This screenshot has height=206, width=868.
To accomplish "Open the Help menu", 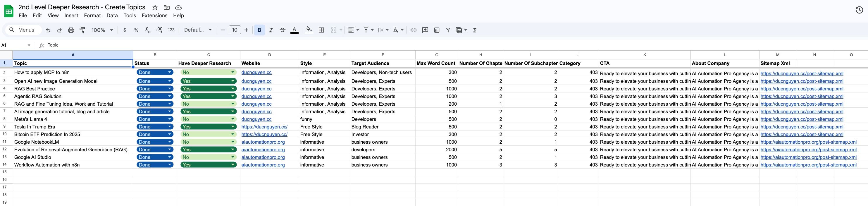I will pos(179,16).
